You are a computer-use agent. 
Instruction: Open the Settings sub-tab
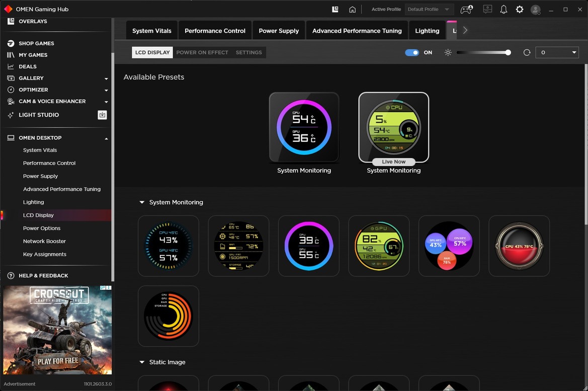248,52
